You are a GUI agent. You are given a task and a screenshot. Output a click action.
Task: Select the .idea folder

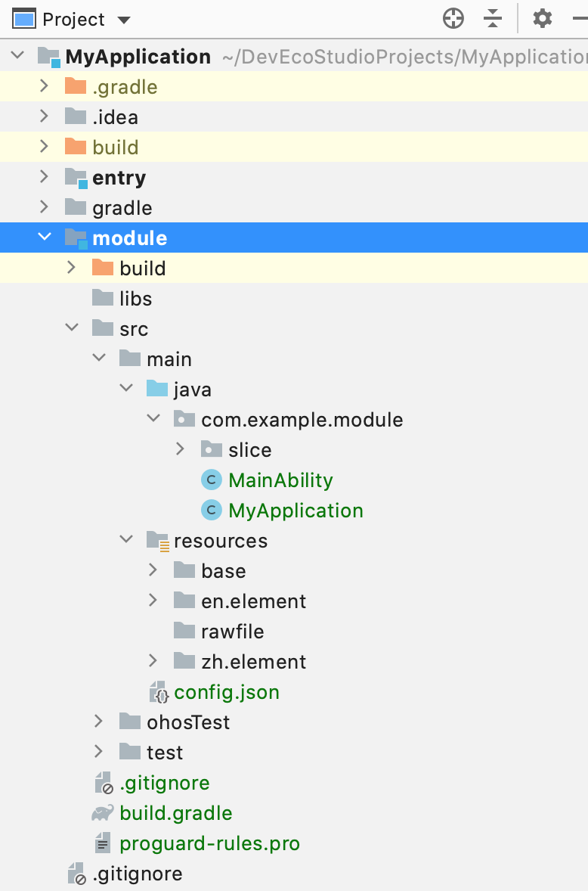coord(115,117)
